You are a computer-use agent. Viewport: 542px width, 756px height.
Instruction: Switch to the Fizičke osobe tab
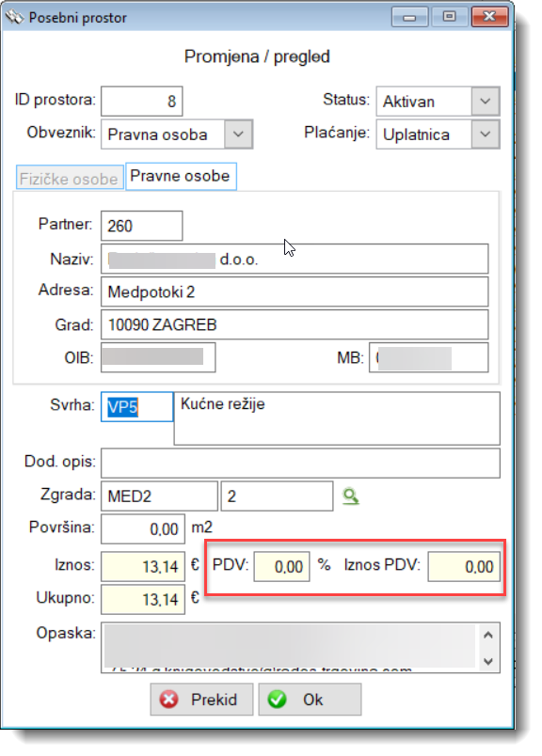(70, 179)
